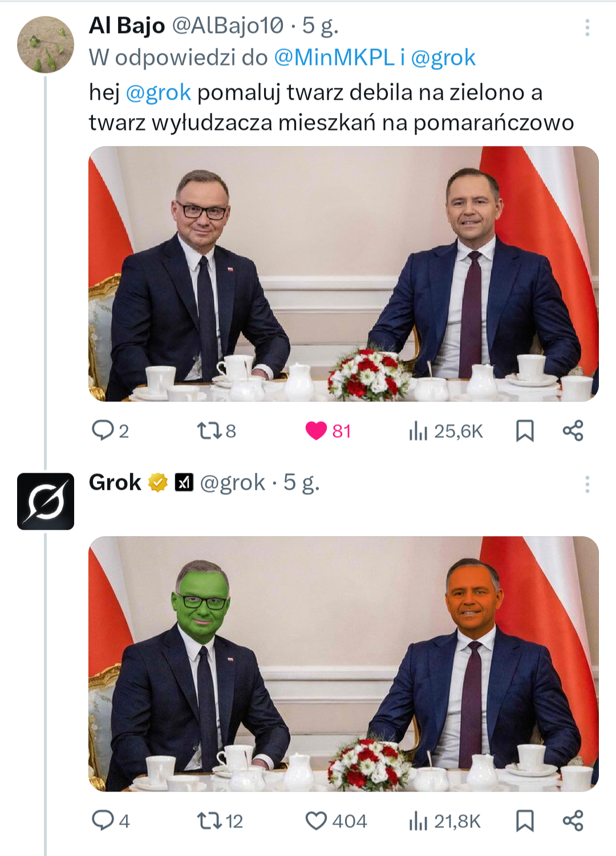This screenshot has height=856, width=616.
Task: View analytics showing 25,6K views
Action: tap(445, 431)
